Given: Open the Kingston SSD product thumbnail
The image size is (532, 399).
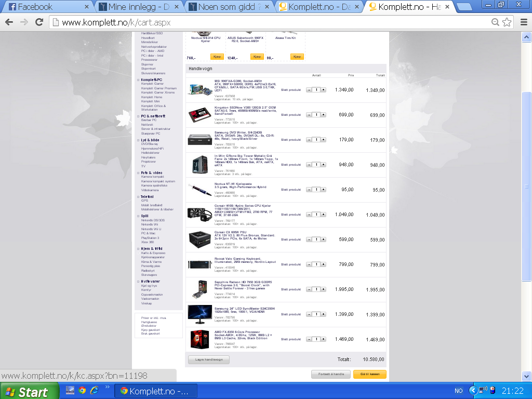Looking at the screenshot, I should pyautogui.click(x=200, y=115).
